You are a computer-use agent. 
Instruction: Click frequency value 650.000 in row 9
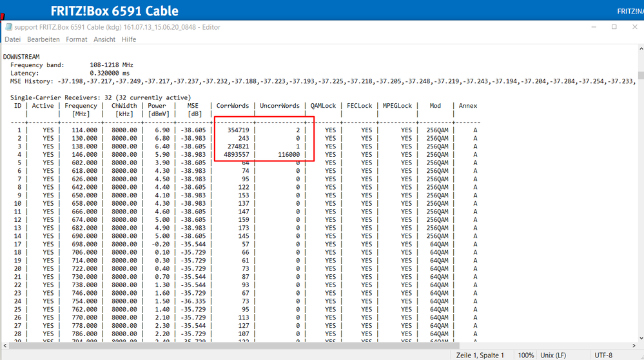(x=84, y=195)
